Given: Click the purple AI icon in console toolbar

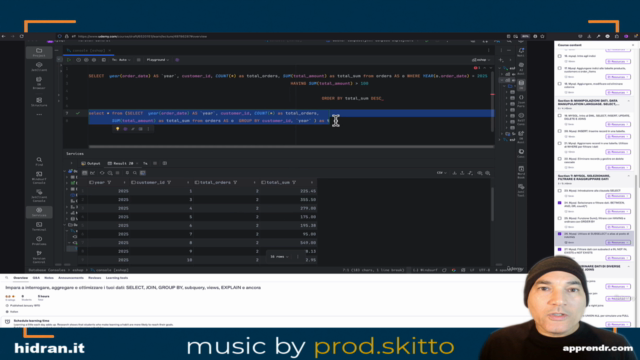Looking at the screenshot, I should pos(177,60).
